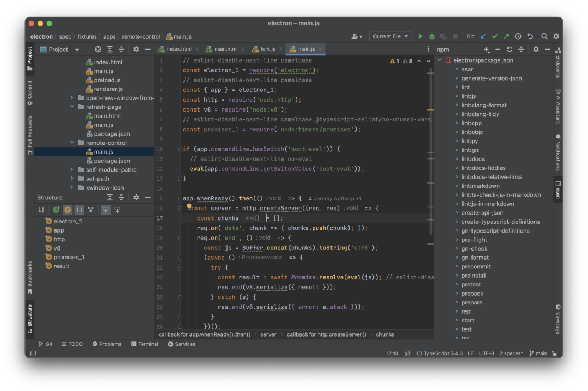Commit changes using the Git checkmark icon
588x391 pixels.
495,36
